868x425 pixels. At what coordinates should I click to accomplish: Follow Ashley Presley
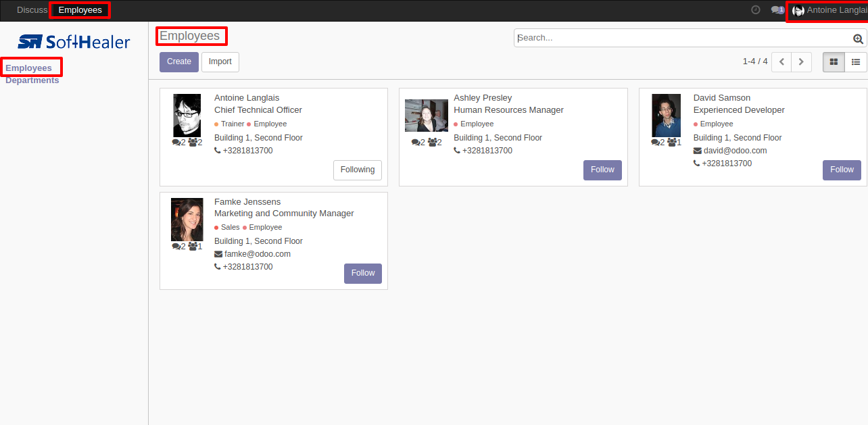602,170
